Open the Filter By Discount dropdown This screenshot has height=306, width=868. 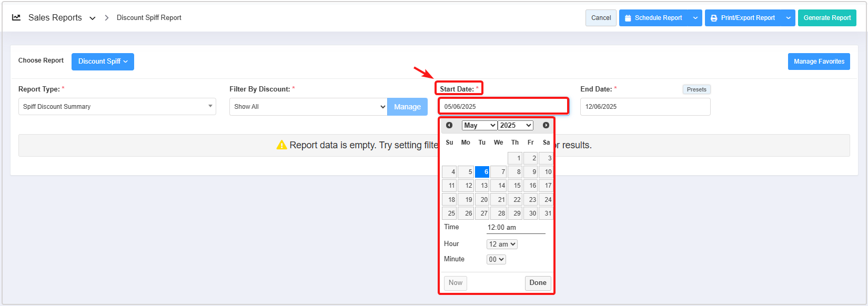pos(308,107)
